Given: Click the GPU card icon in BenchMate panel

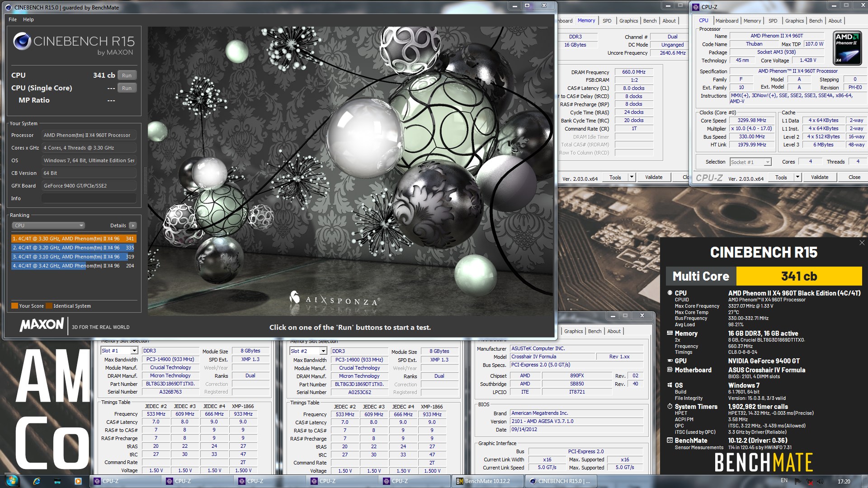Looking at the screenshot, I should click(670, 361).
